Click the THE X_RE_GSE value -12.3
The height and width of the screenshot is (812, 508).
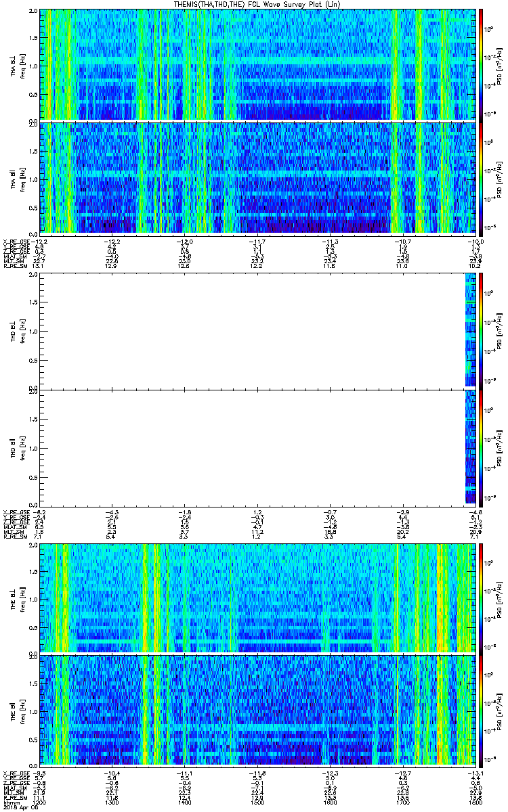tap(330, 773)
